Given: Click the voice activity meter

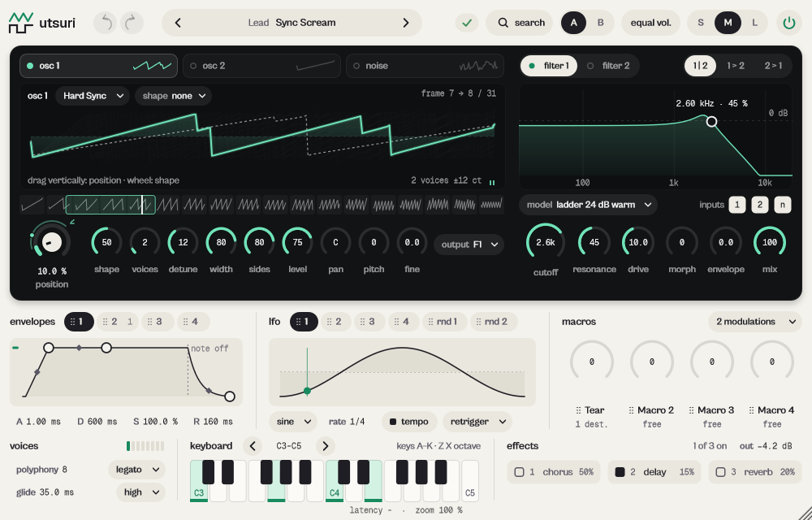Looking at the screenshot, I should tap(145, 446).
